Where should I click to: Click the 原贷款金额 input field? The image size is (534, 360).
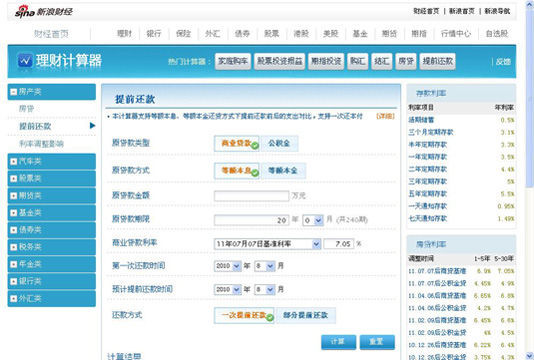(x=251, y=196)
